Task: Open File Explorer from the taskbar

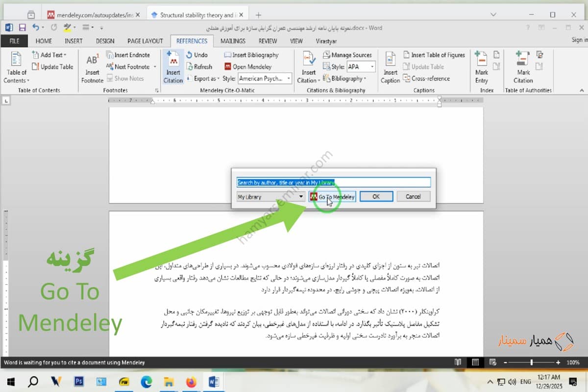Action: pos(169,381)
